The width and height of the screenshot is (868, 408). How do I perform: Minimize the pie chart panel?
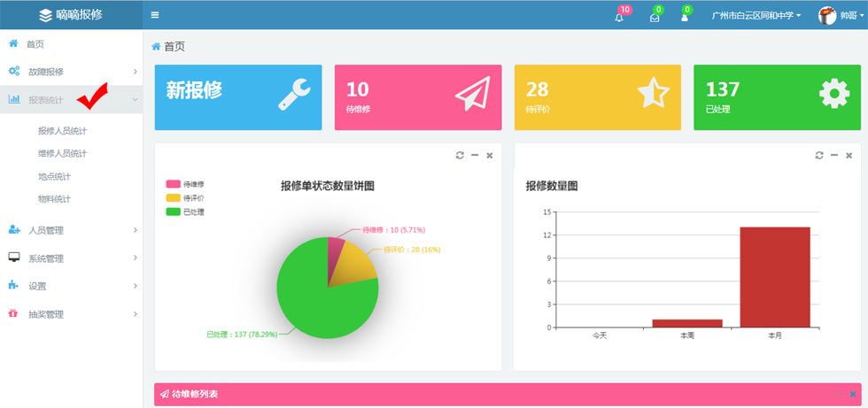coord(475,156)
